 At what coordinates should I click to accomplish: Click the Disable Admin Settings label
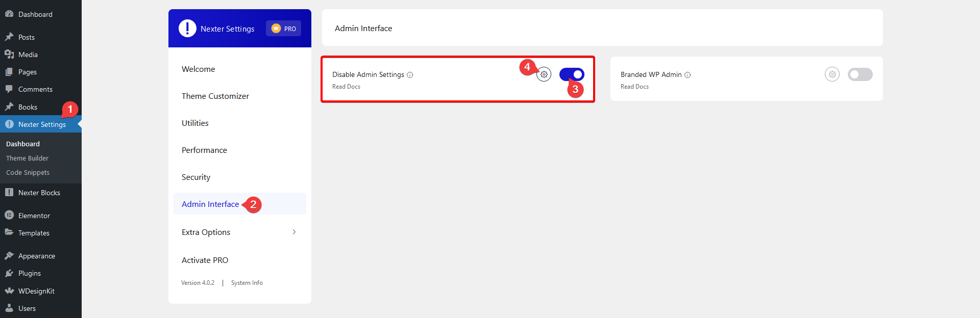[368, 74]
